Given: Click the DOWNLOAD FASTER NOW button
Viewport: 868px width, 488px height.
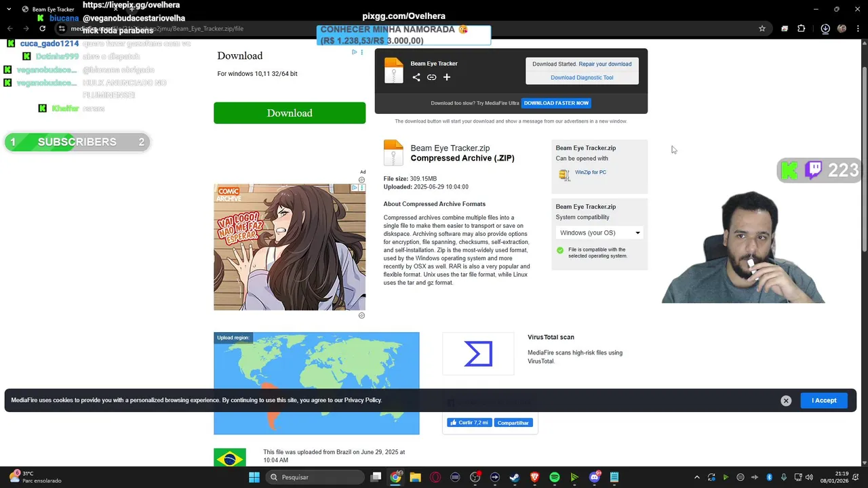Looking at the screenshot, I should pos(556,103).
